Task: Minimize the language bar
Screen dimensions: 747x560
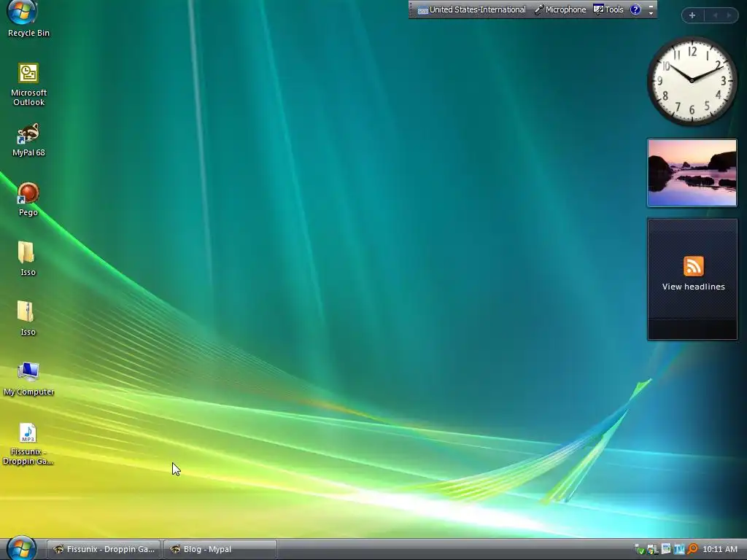Action: pos(651,7)
